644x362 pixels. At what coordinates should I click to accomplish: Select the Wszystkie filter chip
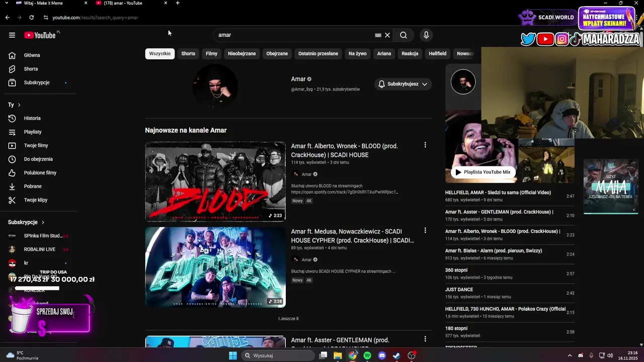click(x=160, y=53)
